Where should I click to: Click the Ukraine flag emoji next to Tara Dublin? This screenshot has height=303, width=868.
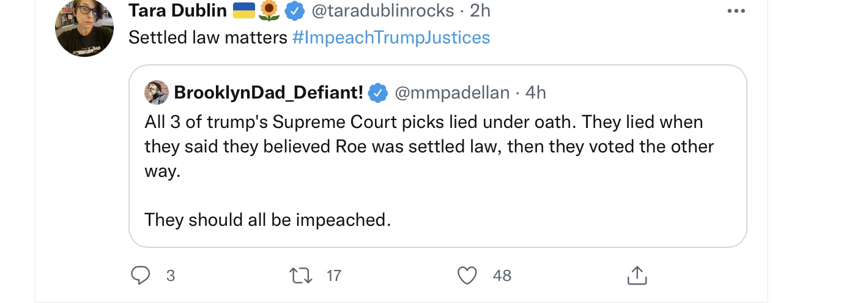243,10
